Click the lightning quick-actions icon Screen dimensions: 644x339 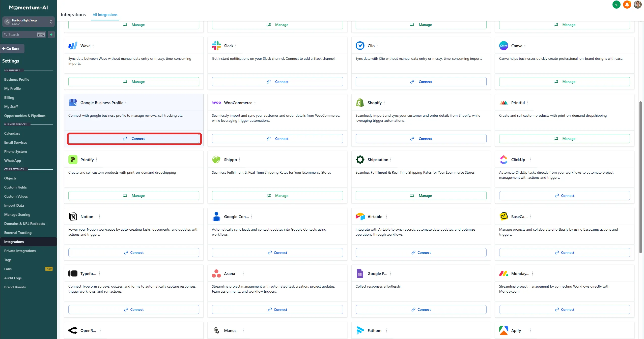[51, 35]
